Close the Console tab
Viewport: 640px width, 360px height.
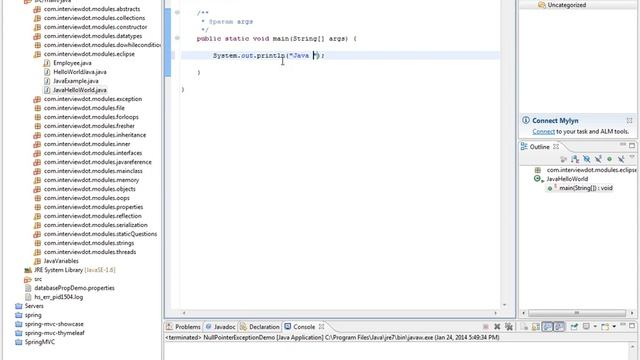point(321,327)
